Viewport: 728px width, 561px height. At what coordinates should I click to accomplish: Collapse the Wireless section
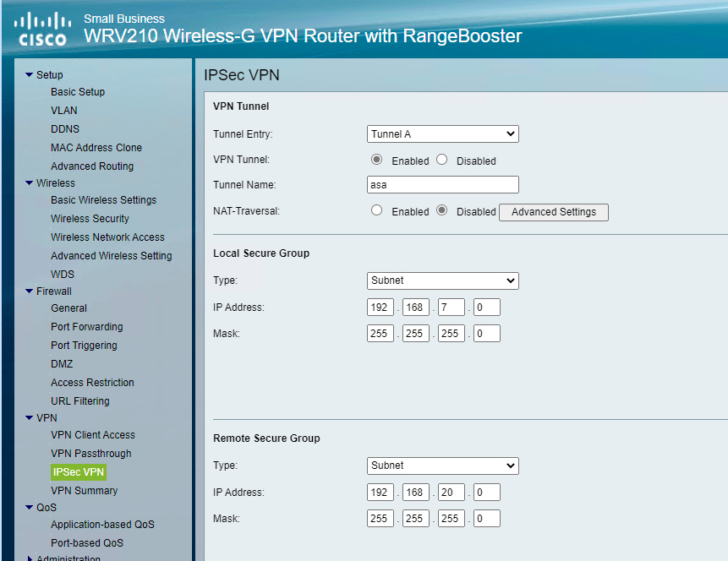pos(31,182)
